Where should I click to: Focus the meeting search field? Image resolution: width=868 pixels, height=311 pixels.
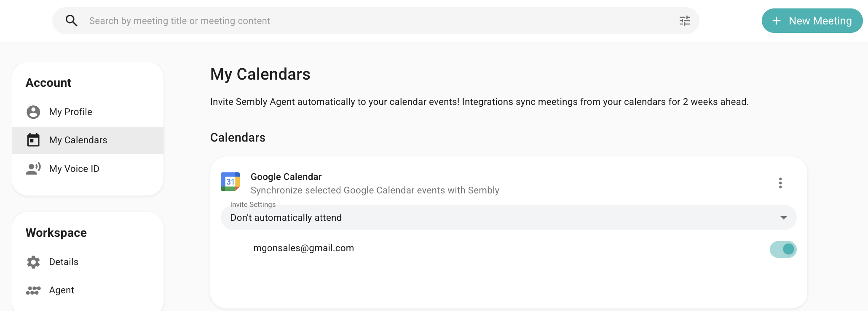376,21
